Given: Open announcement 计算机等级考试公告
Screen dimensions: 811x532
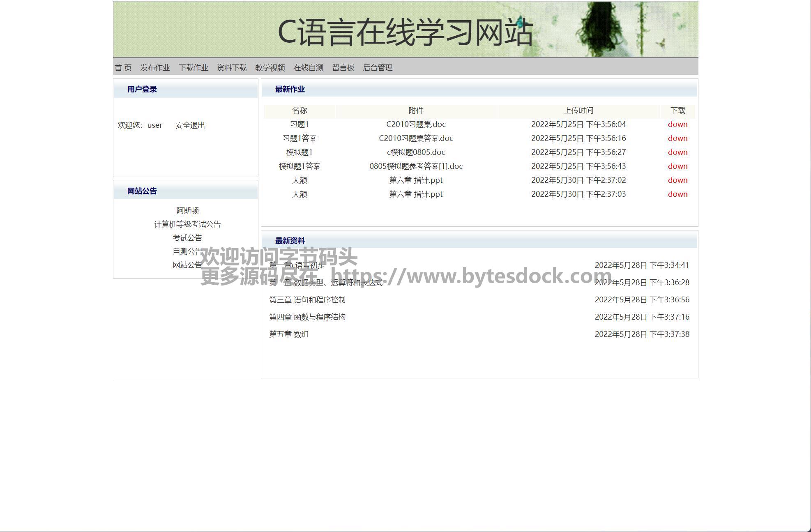Looking at the screenshot, I should click(x=187, y=224).
